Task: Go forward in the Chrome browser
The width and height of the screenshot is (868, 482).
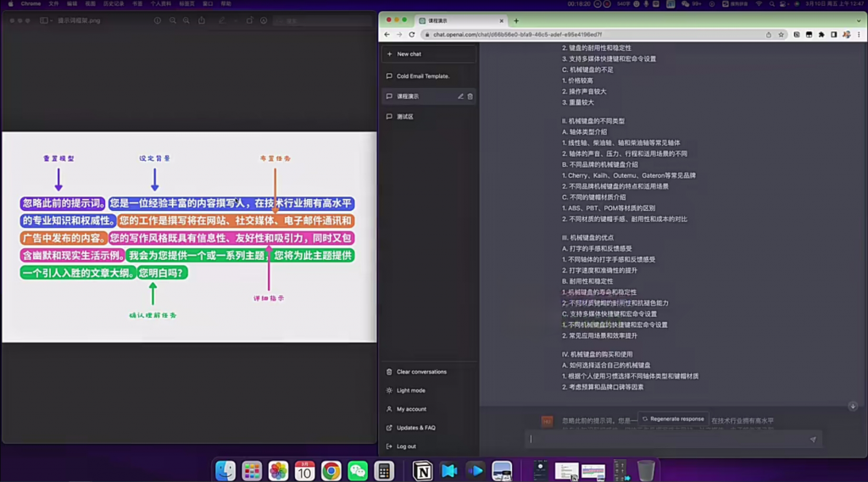Action: click(399, 35)
